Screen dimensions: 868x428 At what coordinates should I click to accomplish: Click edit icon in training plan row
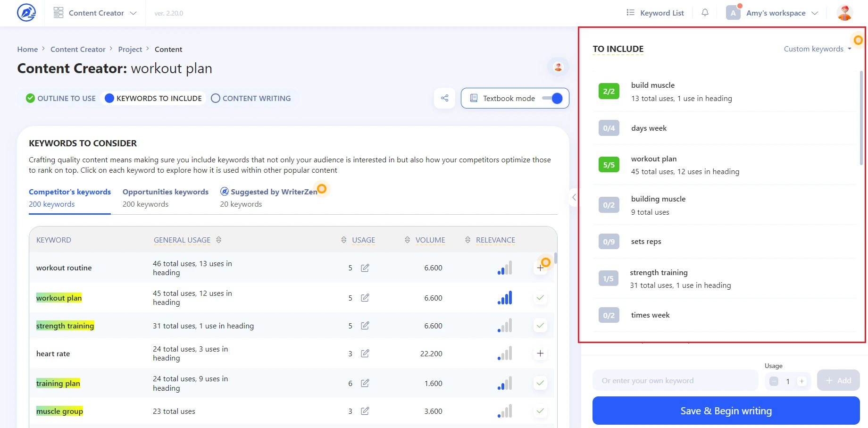point(365,383)
